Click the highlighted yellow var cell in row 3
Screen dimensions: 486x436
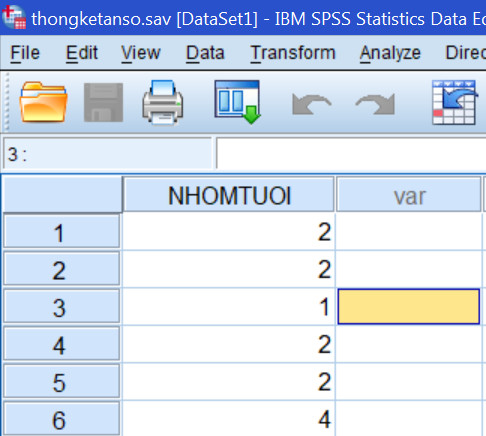tap(409, 306)
